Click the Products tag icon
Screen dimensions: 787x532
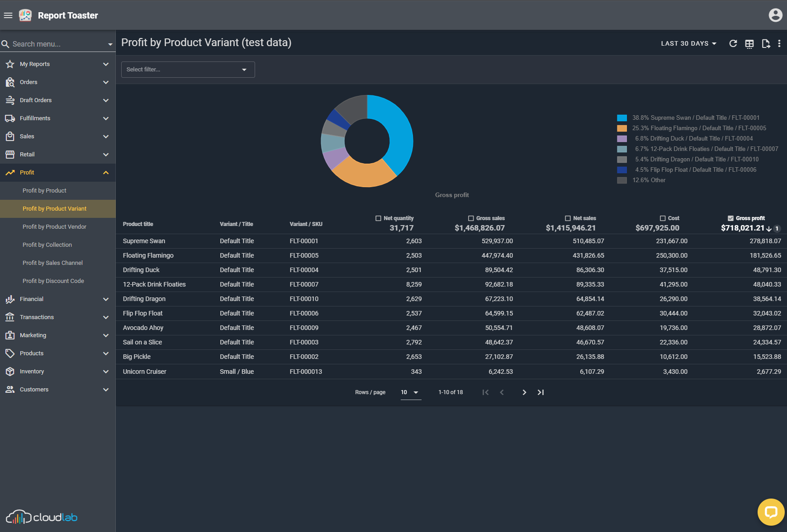(x=10, y=353)
